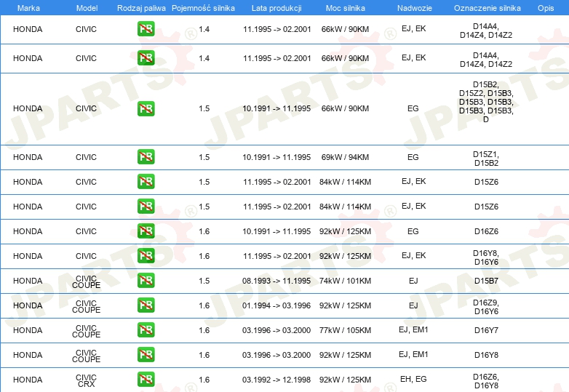This screenshot has height=392, width=569.
Task: Click fuel icon in the D15B7 Civic Coupe row
Action: coord(146,281)
